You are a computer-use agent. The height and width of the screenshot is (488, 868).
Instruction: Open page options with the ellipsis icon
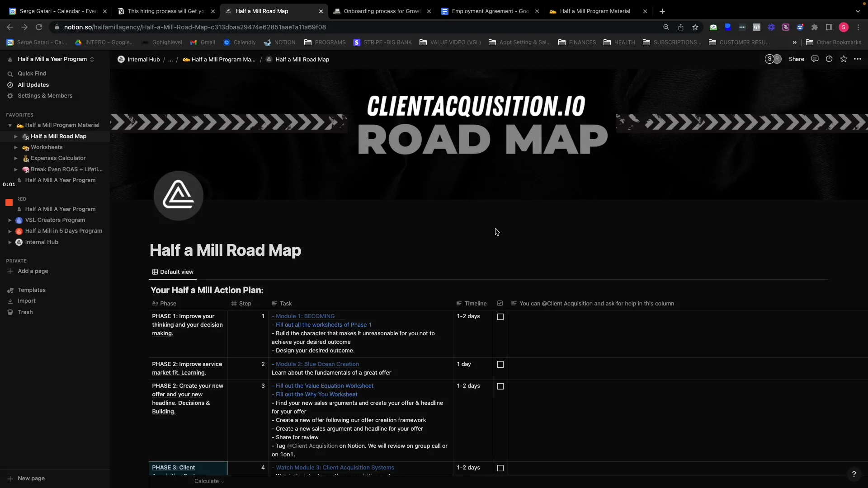click(x=858, y=59)
